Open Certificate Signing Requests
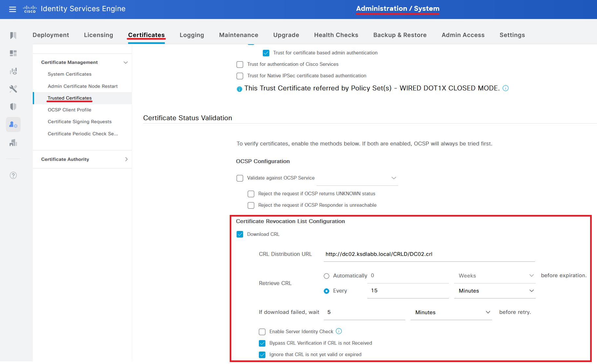Viewport: 597px width, 364px height. pos(80,122)
